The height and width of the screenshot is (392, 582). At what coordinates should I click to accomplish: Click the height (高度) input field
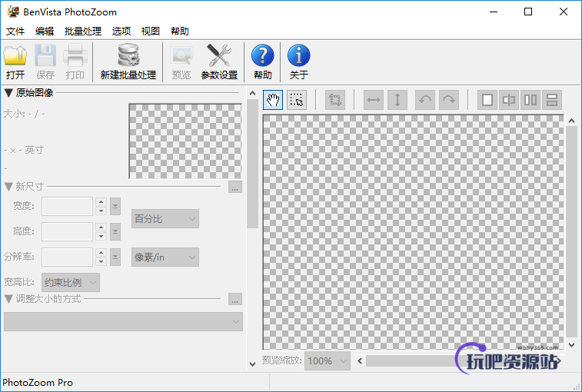tap(67, 231)
